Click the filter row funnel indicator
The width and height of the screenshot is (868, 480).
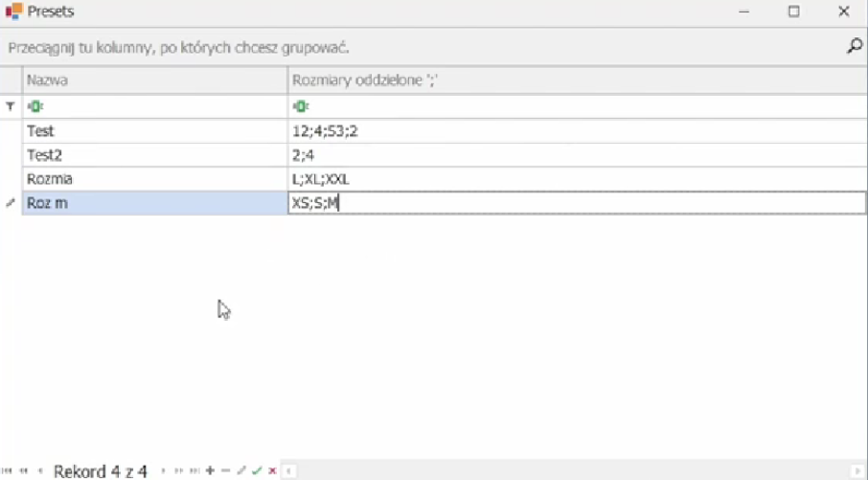[11, 107]
